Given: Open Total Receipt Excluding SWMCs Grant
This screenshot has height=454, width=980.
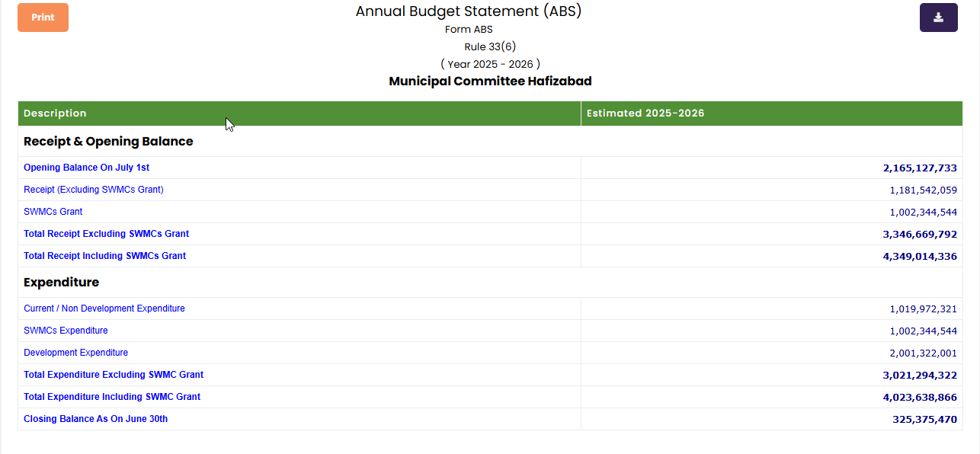Looking at the screenshot, I should coord(106,234).
